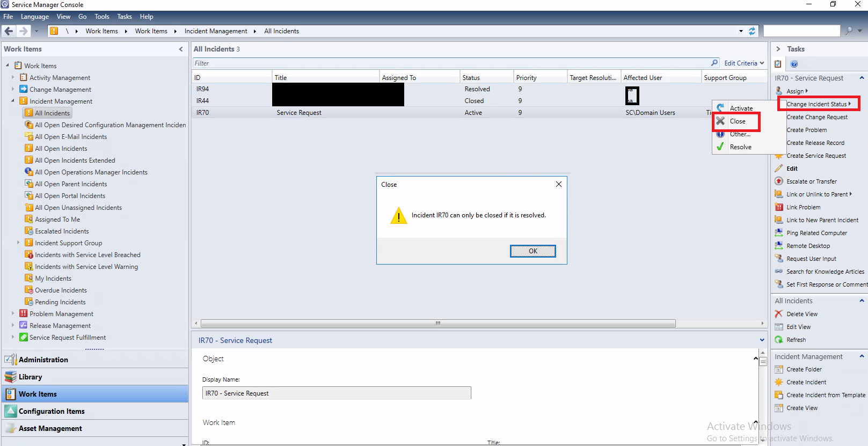Click the Remote Desktop icon
The width and height of the screenshot is (868, 446).
779,246
